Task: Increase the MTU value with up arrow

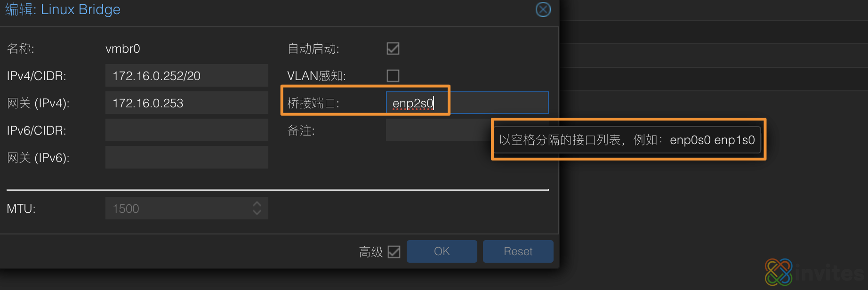Action: coord(257,204)
